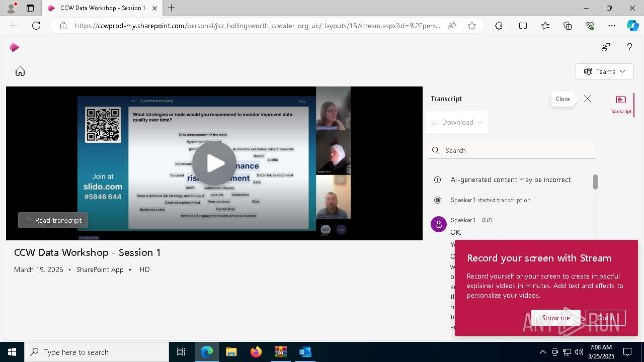Screen dimensions: 644x362
Task: Go back in the browser
Action: coord(14,26)
